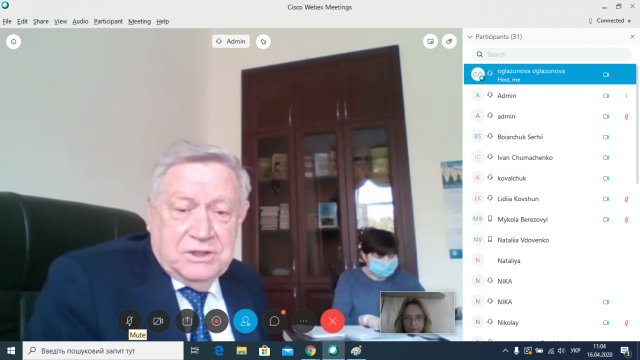Open the Edit menu
This screenshot has height=360, width=640.
22,21
